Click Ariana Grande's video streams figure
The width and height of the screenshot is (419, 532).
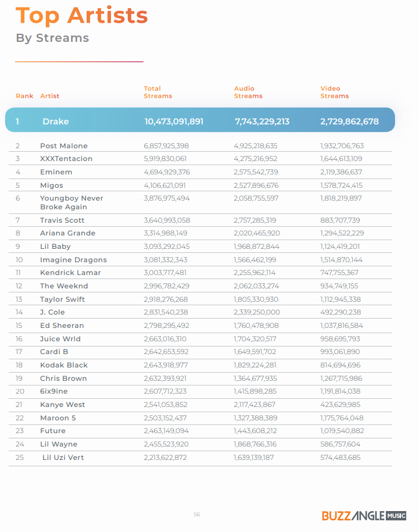pos(342,233)
